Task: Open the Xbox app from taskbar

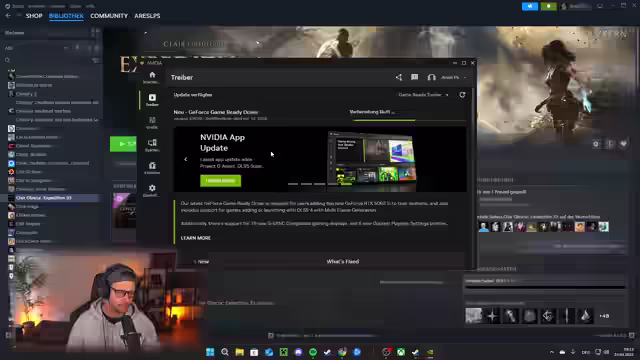Action: pyautogui.click(x=401, y=352)
